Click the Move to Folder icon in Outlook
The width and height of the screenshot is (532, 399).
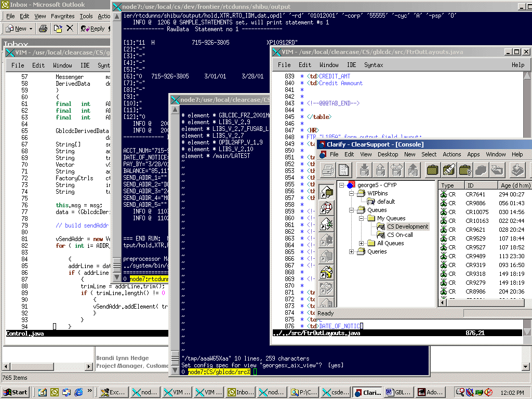point(58,29)
